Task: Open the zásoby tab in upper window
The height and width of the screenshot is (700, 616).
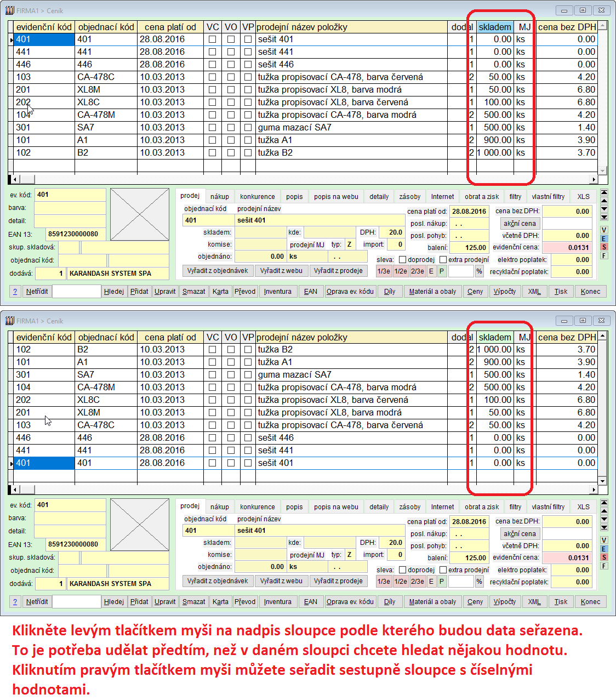Action: (x=410, y=197)
